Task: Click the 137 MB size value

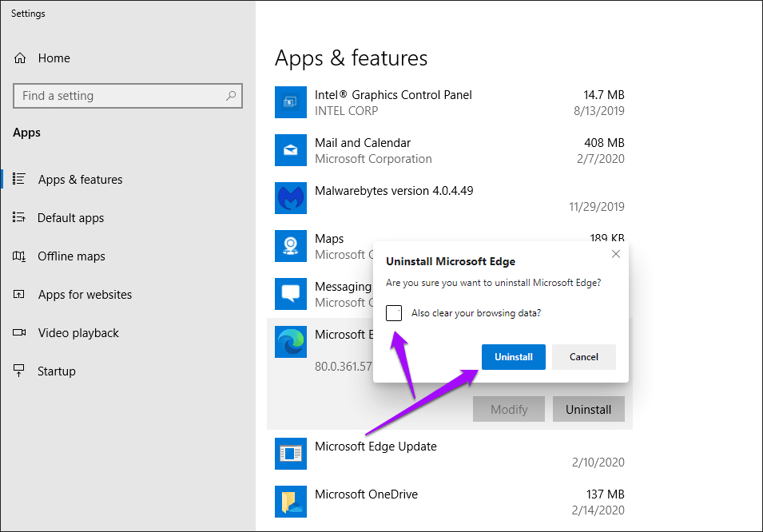Action: tap(606, 494)
